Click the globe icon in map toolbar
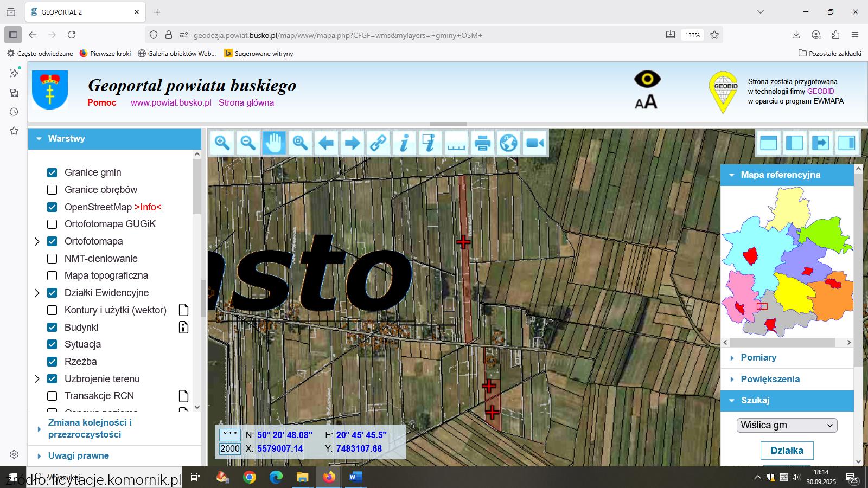This screenshot has width=868, height=488. click(x=508, y=143)
